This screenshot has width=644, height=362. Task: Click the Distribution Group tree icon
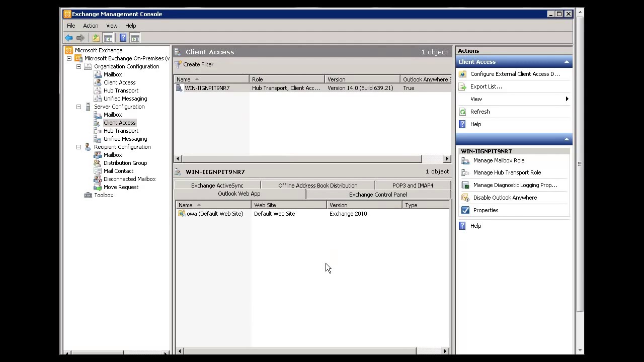click(x=98, y=163)
